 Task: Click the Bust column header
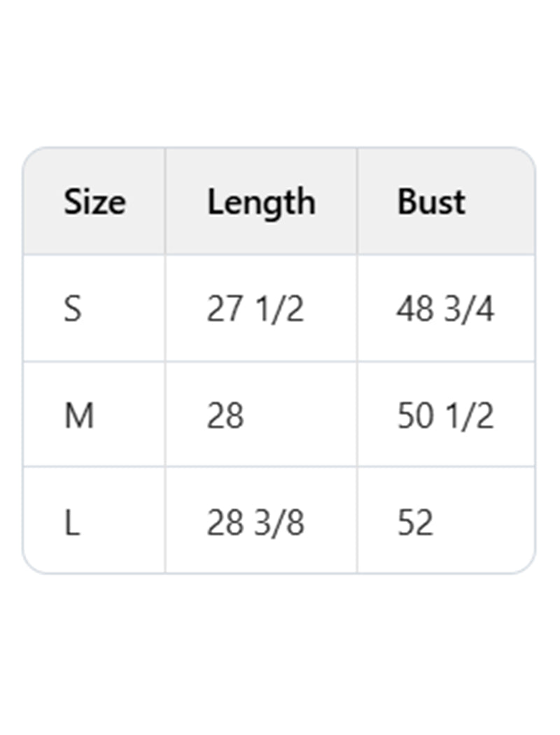click(x=431, y=202)
